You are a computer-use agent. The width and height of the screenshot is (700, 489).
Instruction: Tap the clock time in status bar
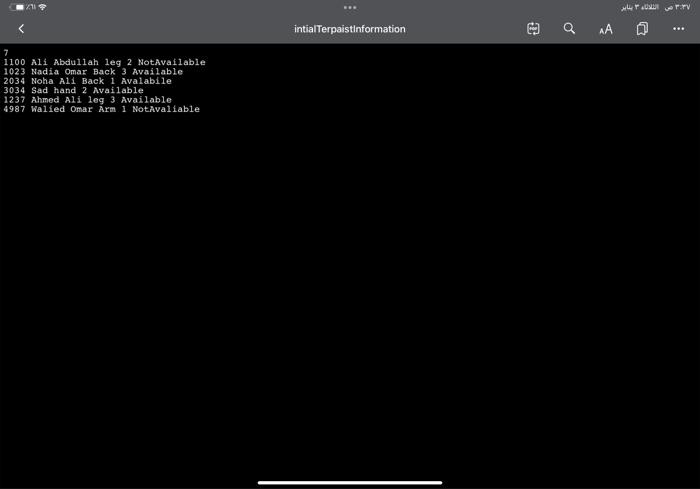(x=678, y=7)
